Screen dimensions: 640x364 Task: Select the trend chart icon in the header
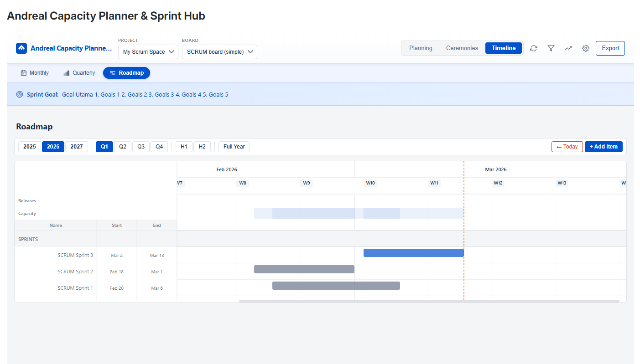pyautogui.click(x=568, y=48)
